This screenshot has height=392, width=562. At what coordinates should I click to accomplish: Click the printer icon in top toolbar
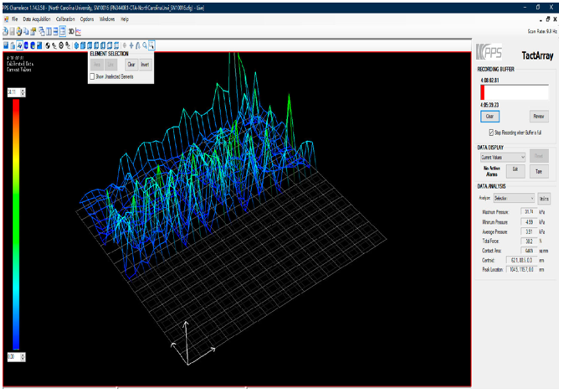(x=19, y=31)
